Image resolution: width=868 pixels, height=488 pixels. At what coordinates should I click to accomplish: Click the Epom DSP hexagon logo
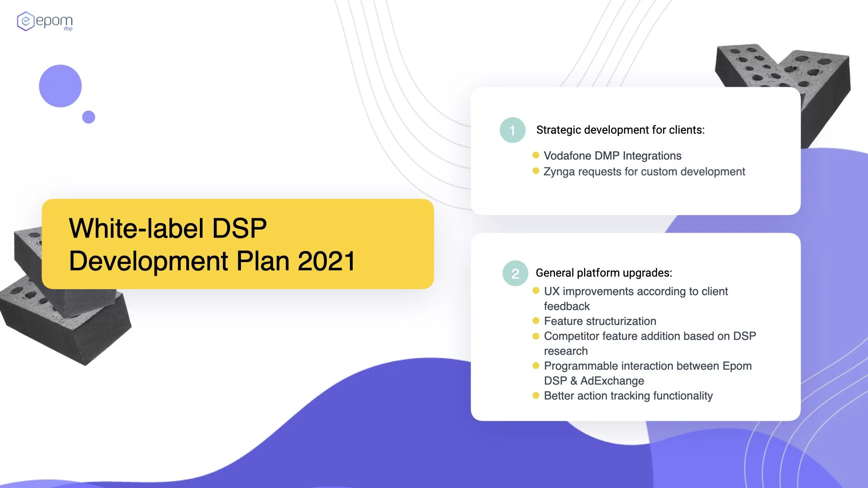(26, 21)
